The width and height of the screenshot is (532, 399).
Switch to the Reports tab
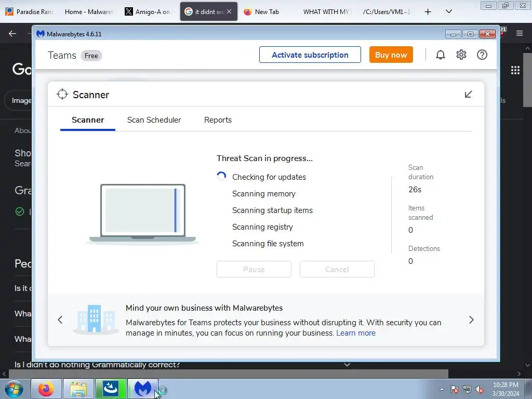pyautogui.click(x=218, y=120)
